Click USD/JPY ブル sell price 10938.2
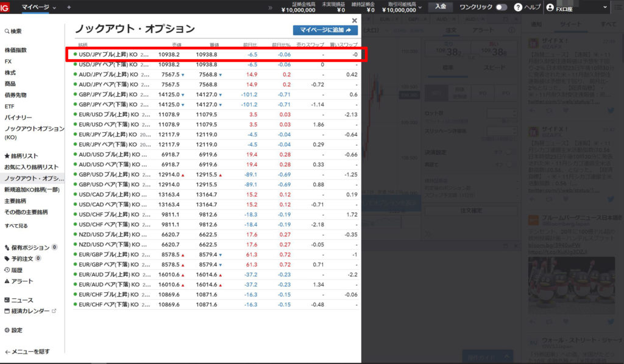The height and width of the screenshot is (364, 624). (169, 54)
